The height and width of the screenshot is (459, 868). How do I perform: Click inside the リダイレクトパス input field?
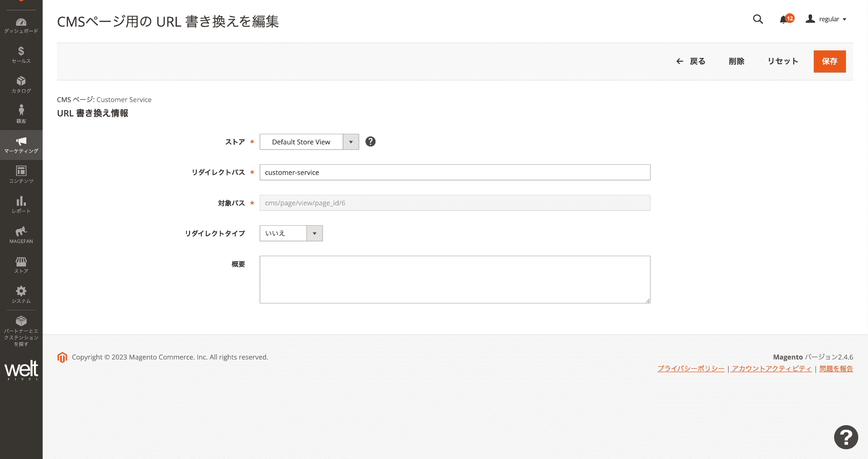tap(454, 172)
